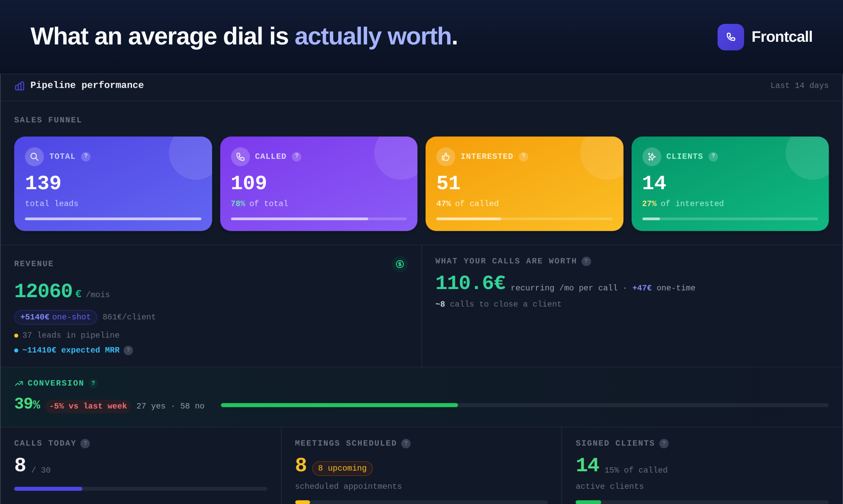Viewport: 843px width, 504px height.
Task: Click the -5% vs last week badge
Action: tap(88, 406)
